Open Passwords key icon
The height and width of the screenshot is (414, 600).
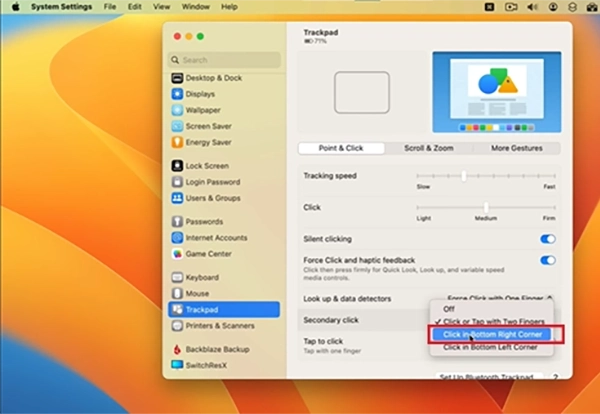point(177,222)
